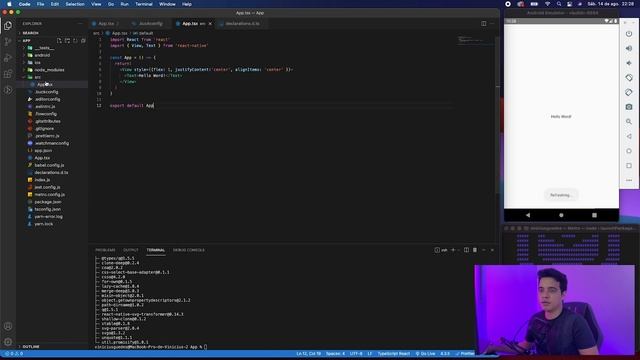The height and width of the screenshot is (360, 640).
Task: Collapse all folders in the Explorer
Action: point(83,40)
